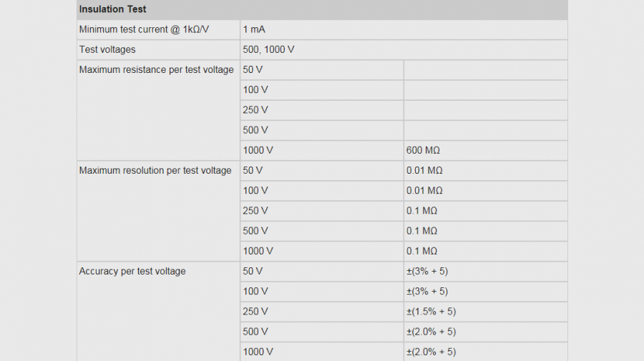Select ±(2.0% + 5) for 1000 V row

pos(485,352)
